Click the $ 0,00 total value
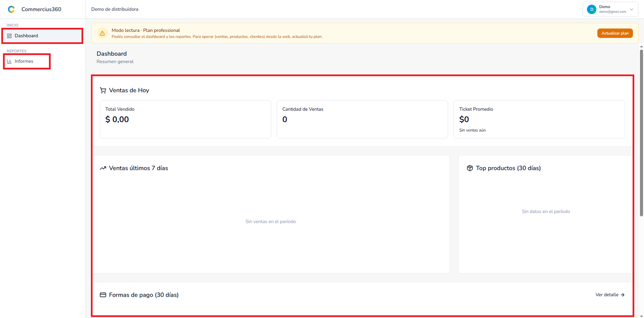 click(x=117, y=120)
